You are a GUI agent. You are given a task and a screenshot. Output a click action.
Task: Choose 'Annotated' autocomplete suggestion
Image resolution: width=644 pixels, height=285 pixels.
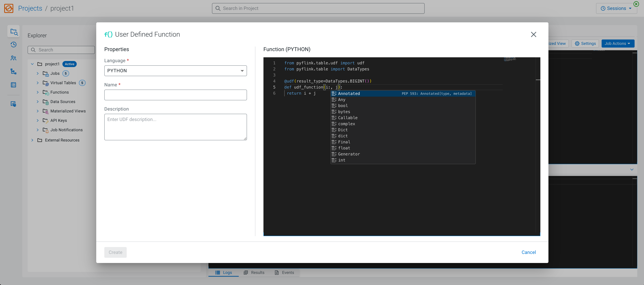pyautogui.click(x=349, y=94)
